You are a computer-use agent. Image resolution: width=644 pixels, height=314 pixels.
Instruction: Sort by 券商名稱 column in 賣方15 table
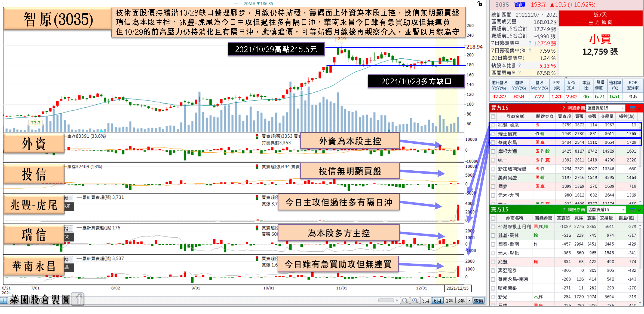[514, 218]
